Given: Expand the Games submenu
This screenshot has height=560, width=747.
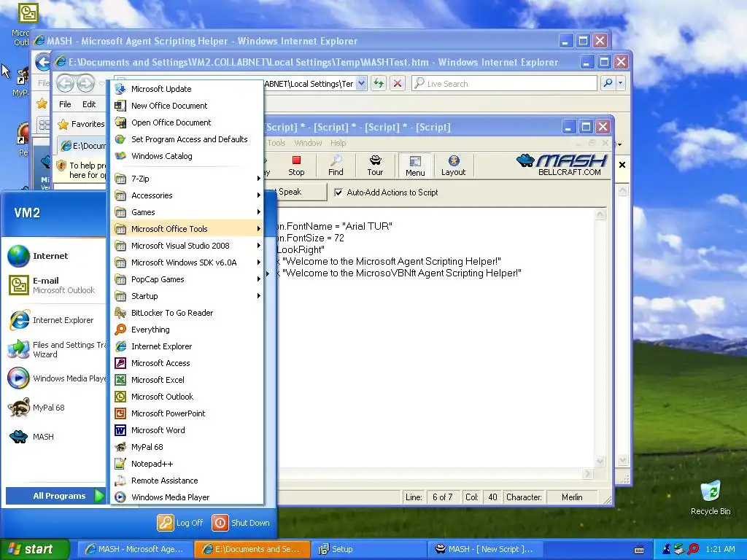Looking at the screenshot, I should (187, 212).
